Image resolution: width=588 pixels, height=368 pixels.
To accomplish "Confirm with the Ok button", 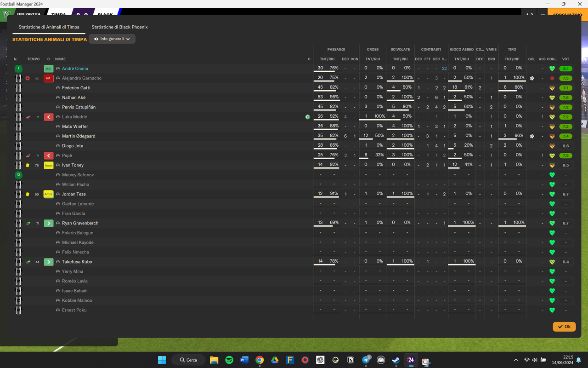I will tap(564, 327).
